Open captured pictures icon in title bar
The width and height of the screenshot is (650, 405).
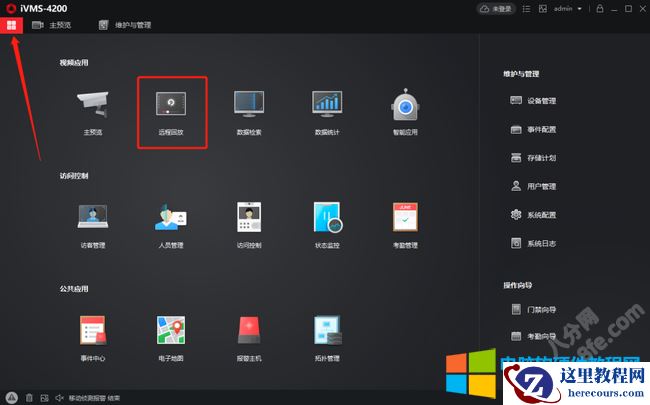[x=543, y=9]
